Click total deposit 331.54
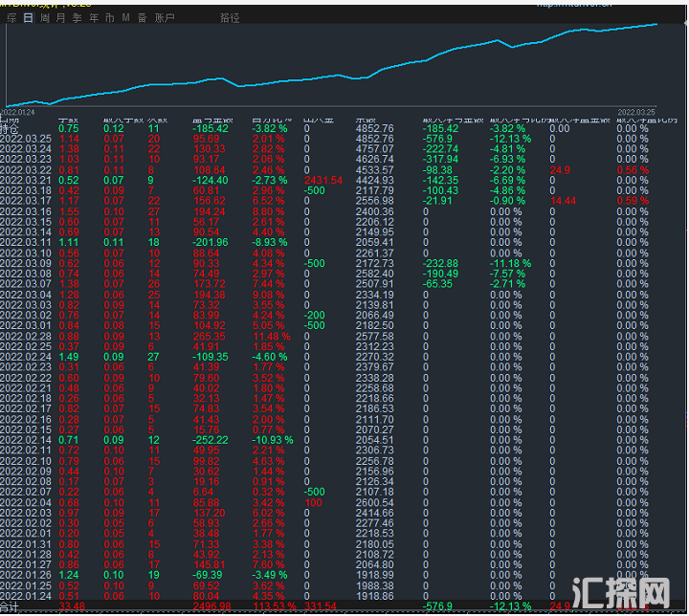This screenshot has height=616, width=689. click(x=320, y=606)
